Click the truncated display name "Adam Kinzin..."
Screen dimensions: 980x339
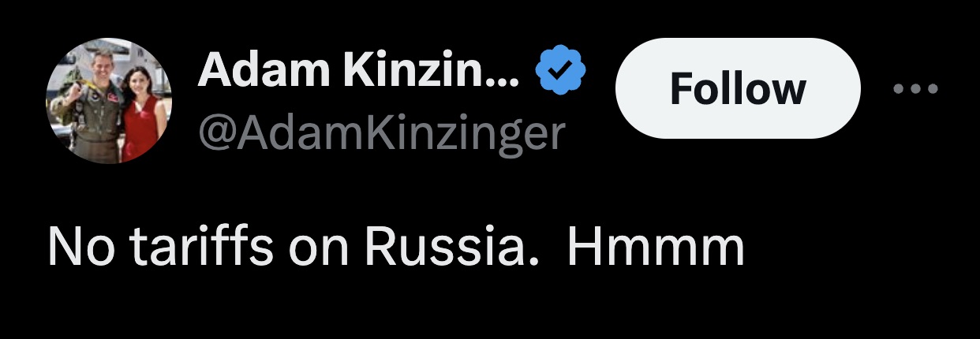pos(358,73)
